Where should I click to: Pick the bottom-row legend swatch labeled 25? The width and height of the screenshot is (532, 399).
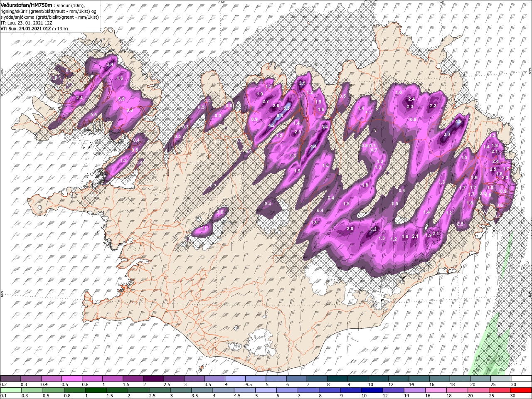tap(500, 390)
